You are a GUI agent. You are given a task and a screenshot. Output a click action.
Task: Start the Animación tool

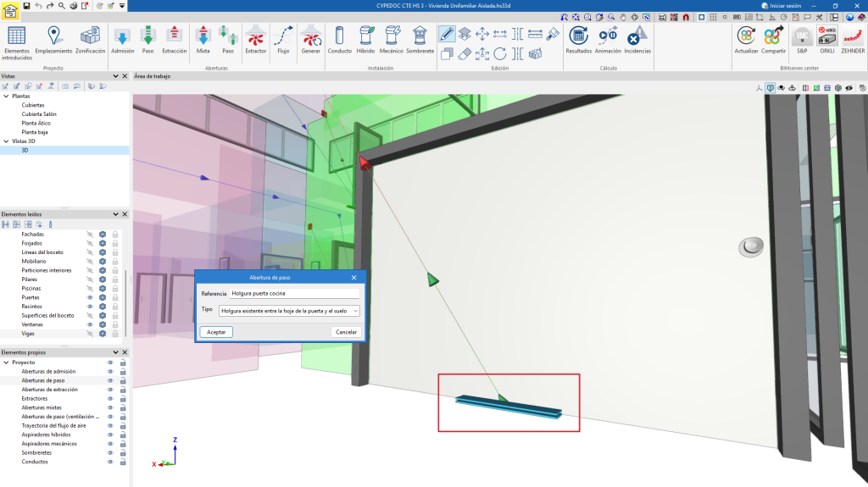click(608, 40)
